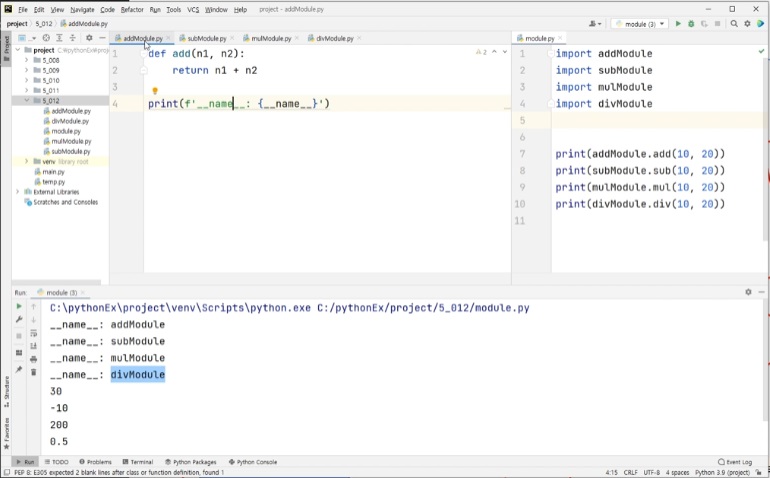The height and width of the screenshot is (478, 770).
Task: Expand the 5_008 folder
Action: 26,60
